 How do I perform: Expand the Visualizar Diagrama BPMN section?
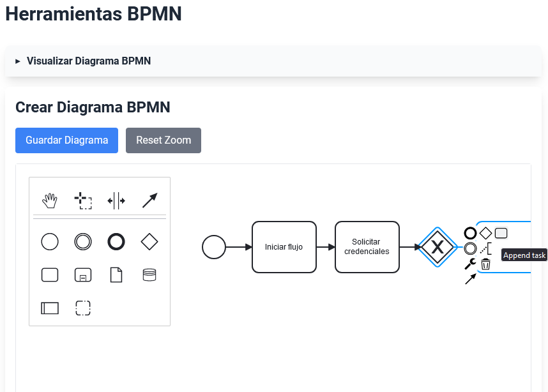coord(88,61)
